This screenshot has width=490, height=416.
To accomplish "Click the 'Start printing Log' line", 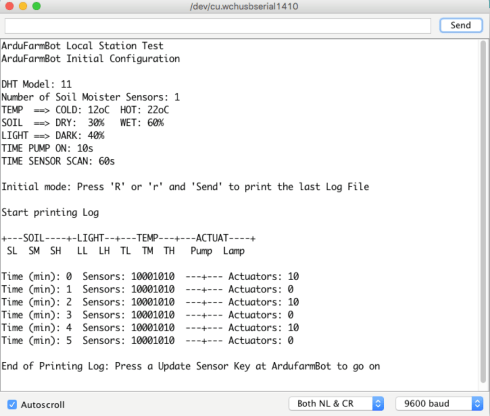I will [x=50, y=212].
